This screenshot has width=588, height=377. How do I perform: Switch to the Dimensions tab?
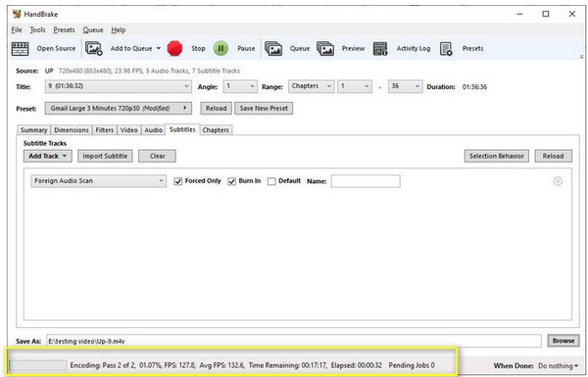pos(72,130)
